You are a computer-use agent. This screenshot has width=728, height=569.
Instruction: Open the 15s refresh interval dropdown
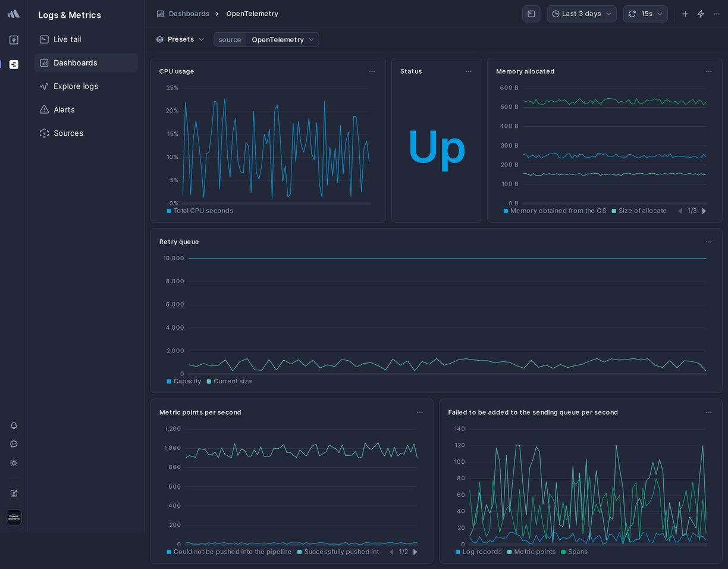click(x=645, y=14)
